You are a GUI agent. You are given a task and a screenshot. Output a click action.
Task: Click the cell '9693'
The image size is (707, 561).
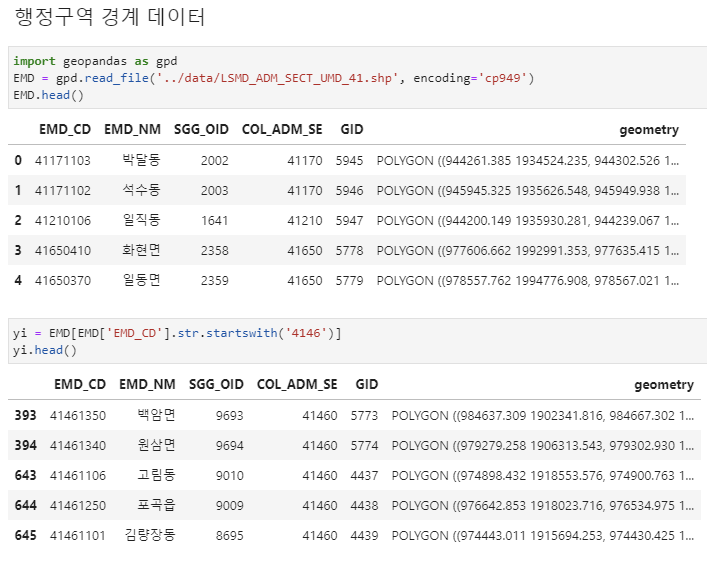[x=230, y=415]
